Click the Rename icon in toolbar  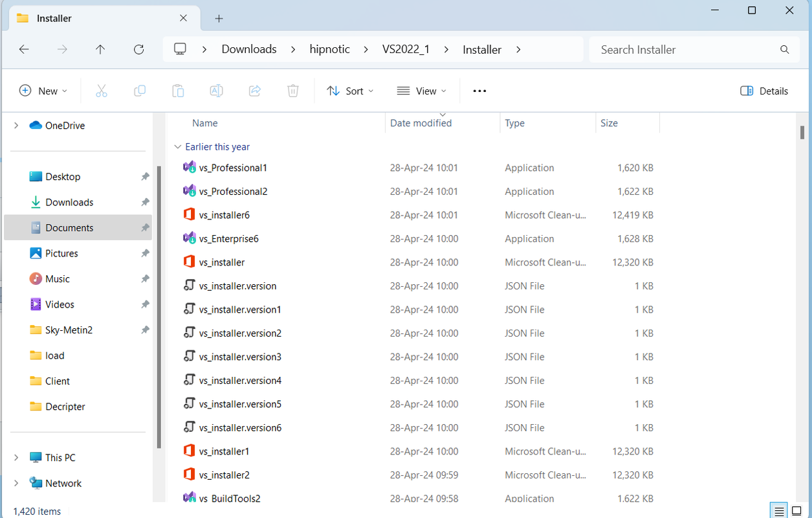(x=216, y=91)
